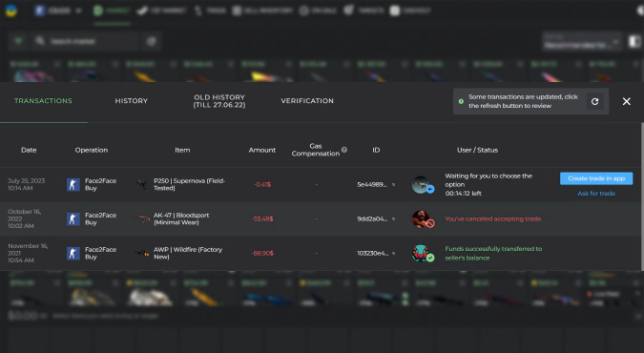The width and height of the screenshot is (644, 353).
Task: Click the CS game icon in the P250 row
Action: 73,184
